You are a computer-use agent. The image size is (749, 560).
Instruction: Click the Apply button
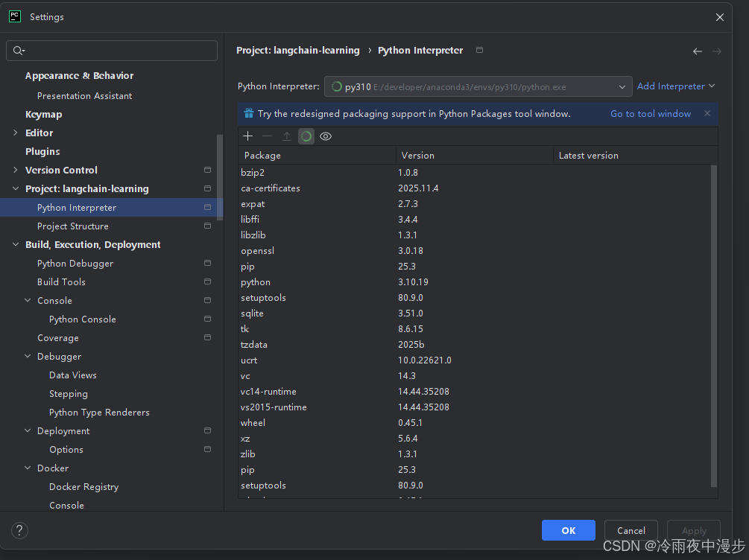[694, 530]
